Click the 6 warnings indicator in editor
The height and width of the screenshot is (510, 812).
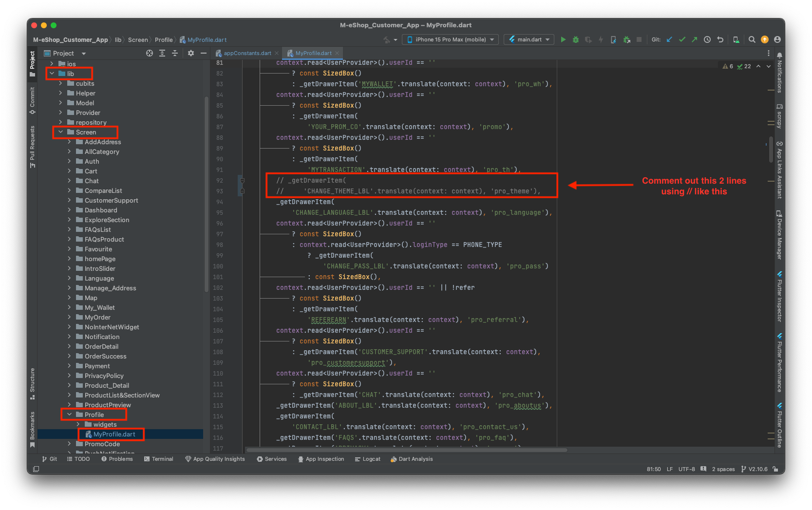click(x=728, y=66)
